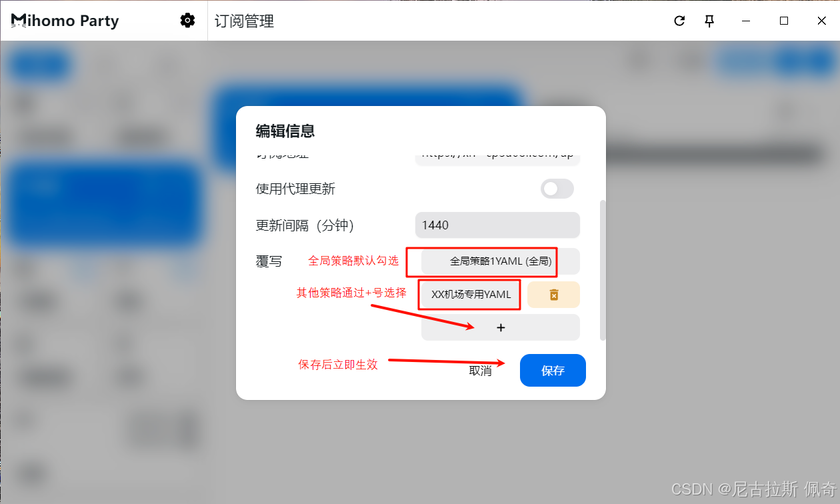The width and height of the screenshot is (840, 504).
Task: Open settings via the gear icon
Action: [x=187, y=21]
